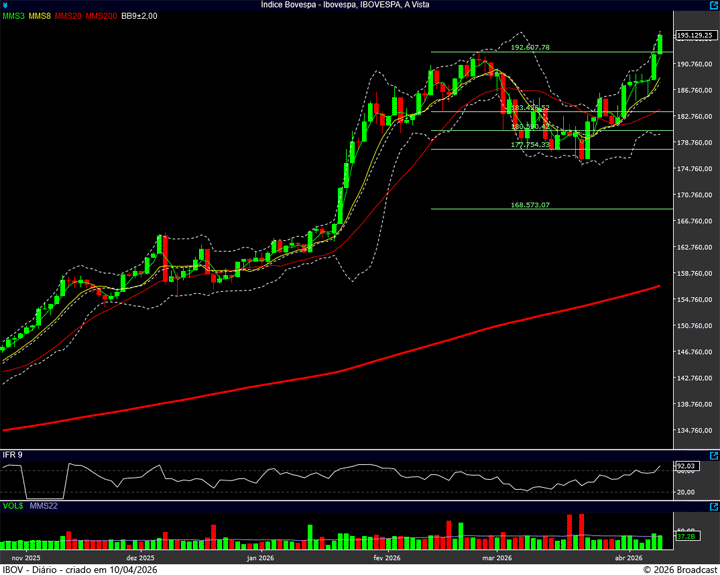This screenshot has width=720, height=575.
Task: Open the chart menu arrow in top-left corner
Action: point(5,5)
